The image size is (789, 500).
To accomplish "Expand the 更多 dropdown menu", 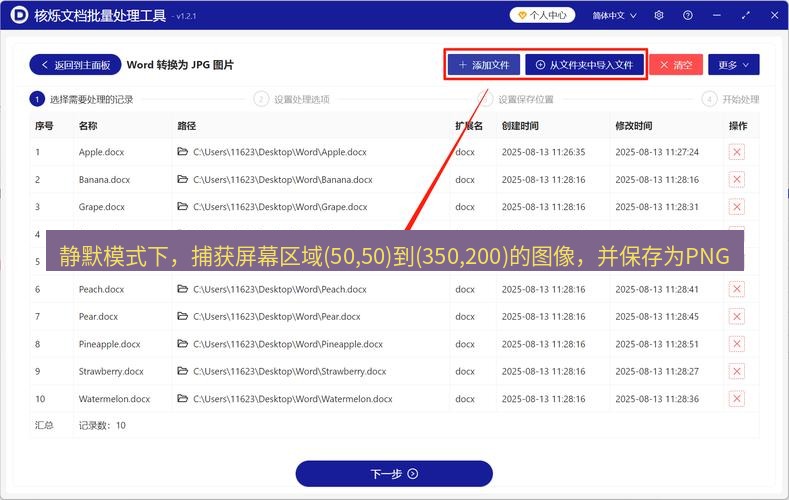I will [734, 65].
